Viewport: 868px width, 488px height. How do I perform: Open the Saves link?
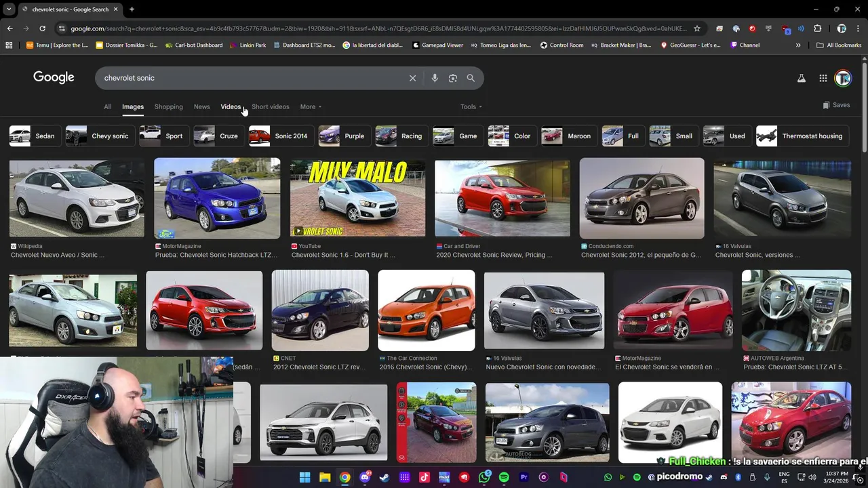836,105
